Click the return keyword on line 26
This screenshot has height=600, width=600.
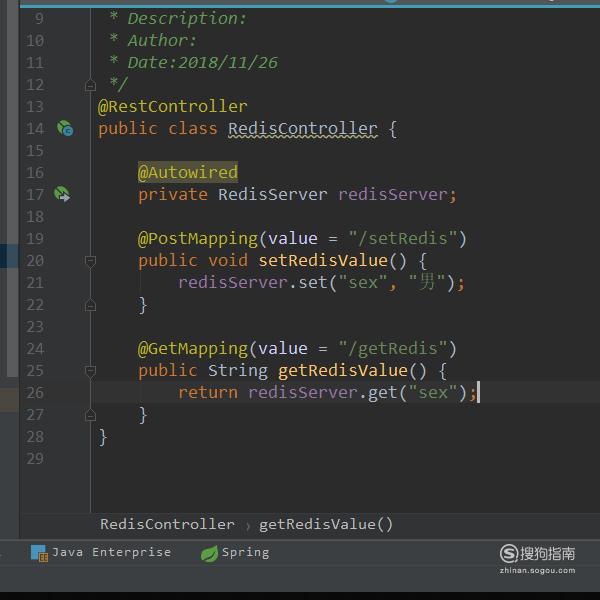tap(208, 393)
